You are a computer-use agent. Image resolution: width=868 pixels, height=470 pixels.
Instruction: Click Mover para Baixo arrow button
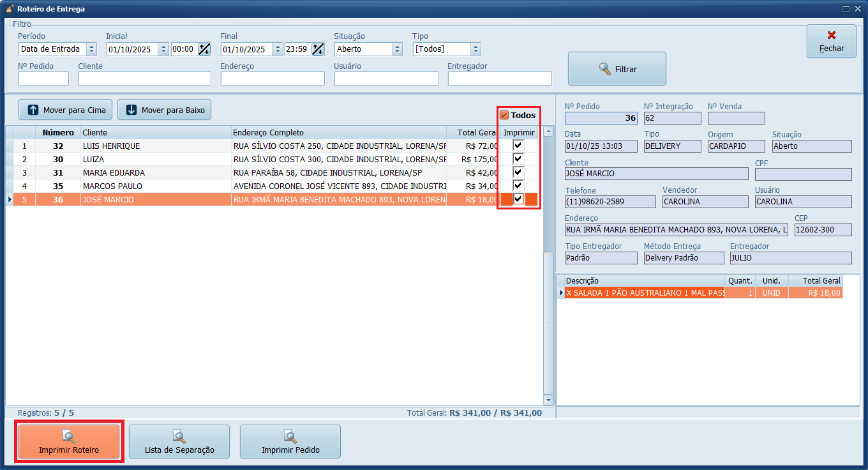164,110
